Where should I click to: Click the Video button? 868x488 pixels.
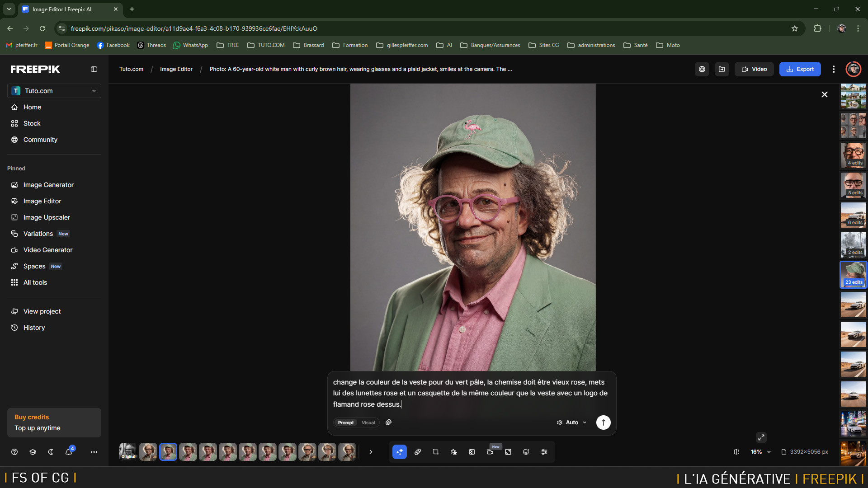[754, 69]
